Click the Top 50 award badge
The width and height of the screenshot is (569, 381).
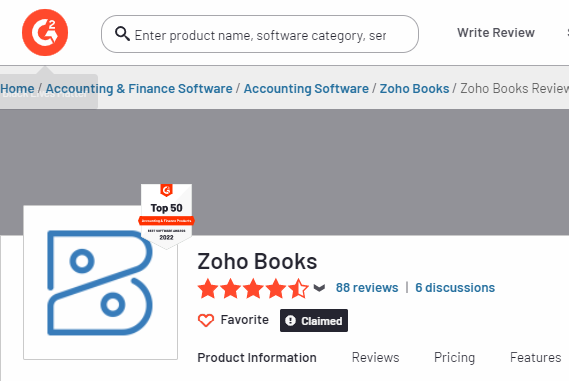point(167,216)
